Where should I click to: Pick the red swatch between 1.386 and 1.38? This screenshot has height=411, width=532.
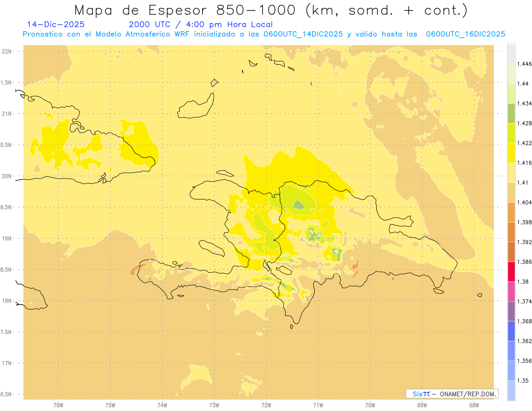(511, 271)
